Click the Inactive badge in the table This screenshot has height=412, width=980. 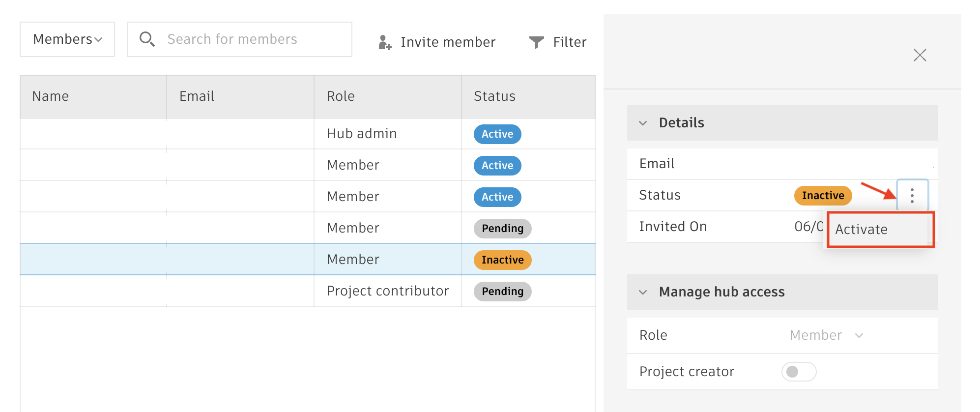pos(502,260)
